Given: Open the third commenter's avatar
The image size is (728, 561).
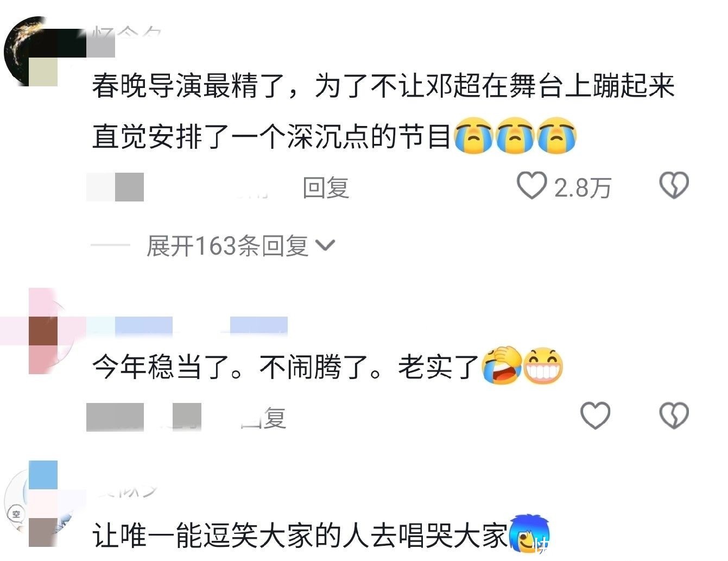Looking at the screenshot, I should click(x=31, y=504).
